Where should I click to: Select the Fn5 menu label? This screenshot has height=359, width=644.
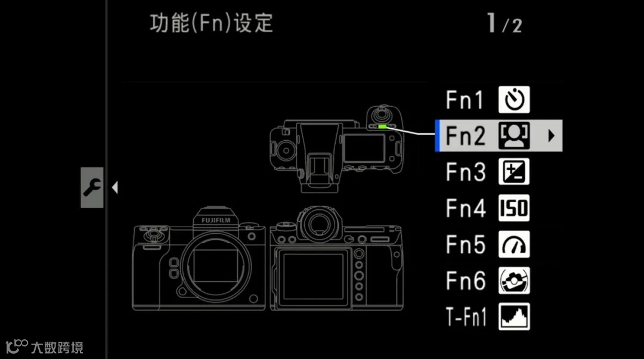466,245
